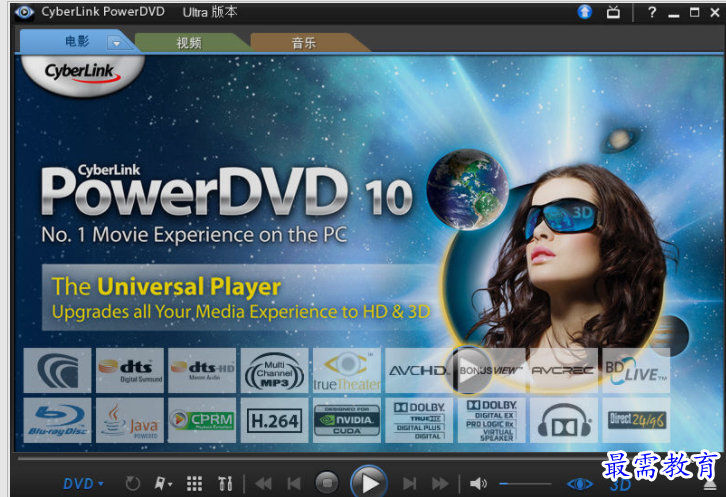Close the PowerDVD window
The width and height of the screenshot is (726, 497).
click(x=715, y=13)
